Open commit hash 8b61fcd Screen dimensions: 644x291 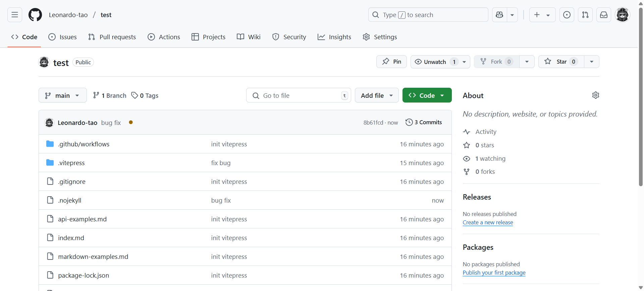coord(373,123)
